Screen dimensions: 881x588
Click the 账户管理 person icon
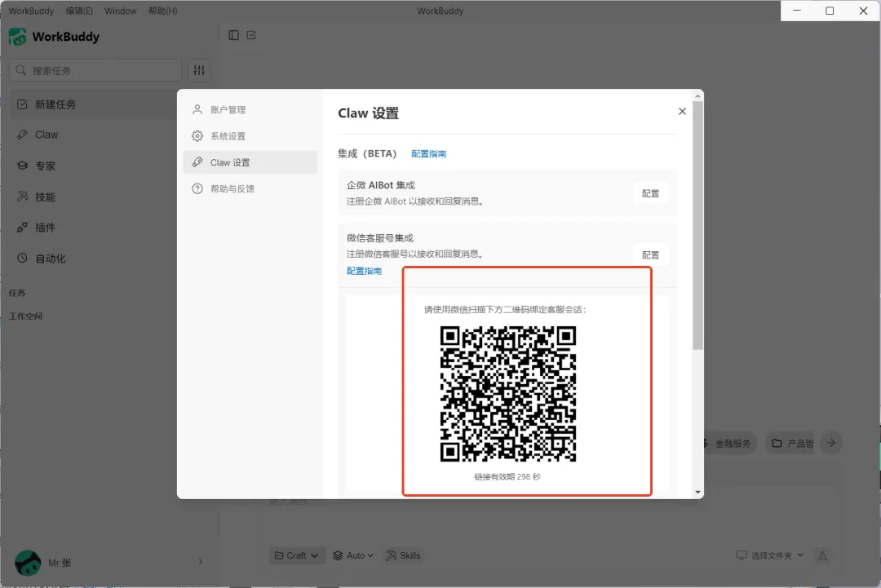point(197,109)
